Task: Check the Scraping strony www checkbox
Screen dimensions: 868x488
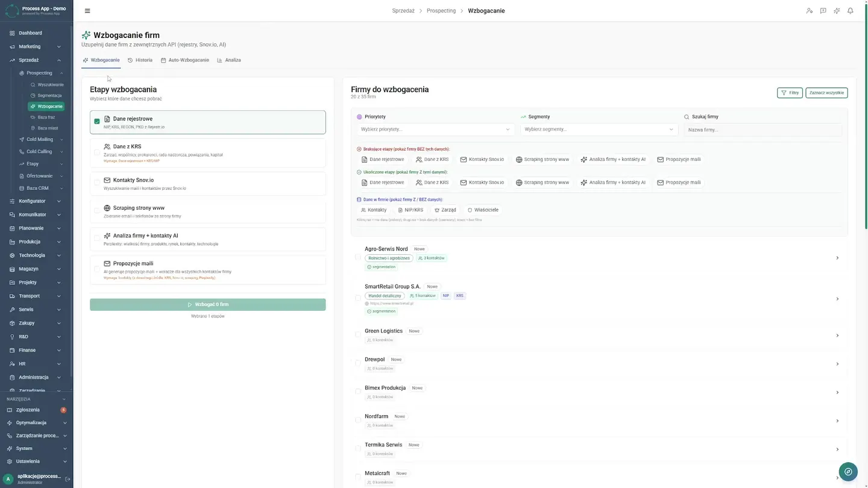Action: [97, 210]
